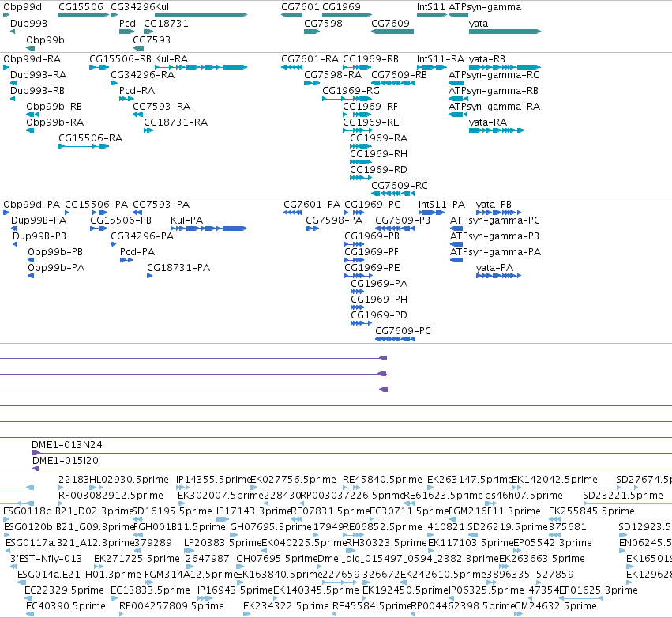Click protein CG1969-PH label

click(379, 299)
